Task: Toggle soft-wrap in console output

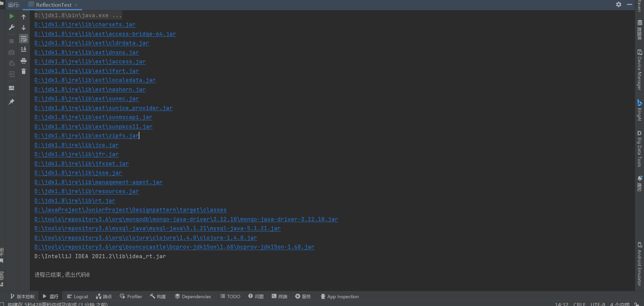Action: pyautogui.click(x=24, y=39)
